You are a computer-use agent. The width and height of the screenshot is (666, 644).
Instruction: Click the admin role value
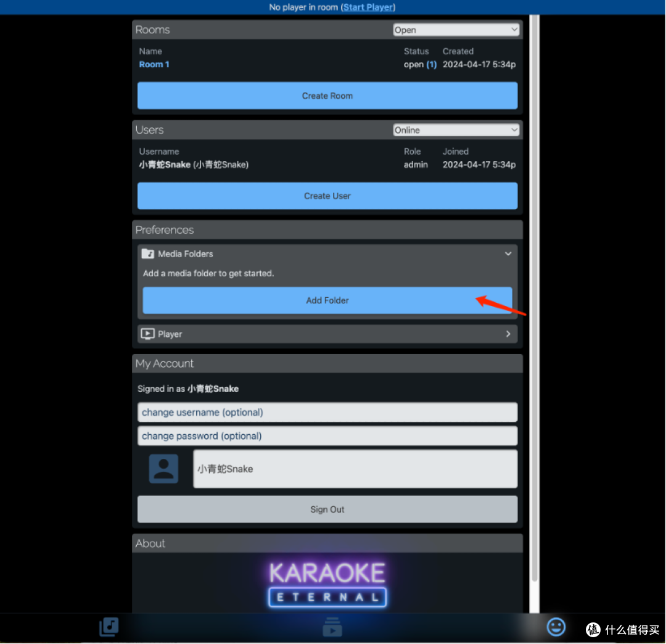tap(416, 165)
